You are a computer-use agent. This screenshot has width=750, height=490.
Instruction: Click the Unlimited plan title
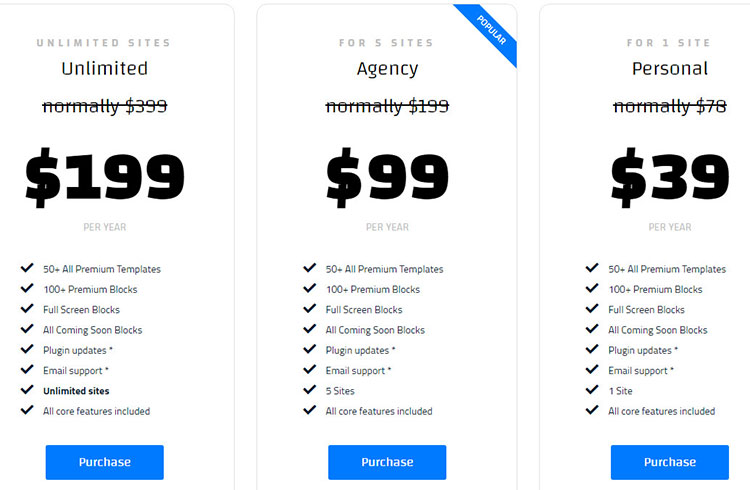[104, 70]
